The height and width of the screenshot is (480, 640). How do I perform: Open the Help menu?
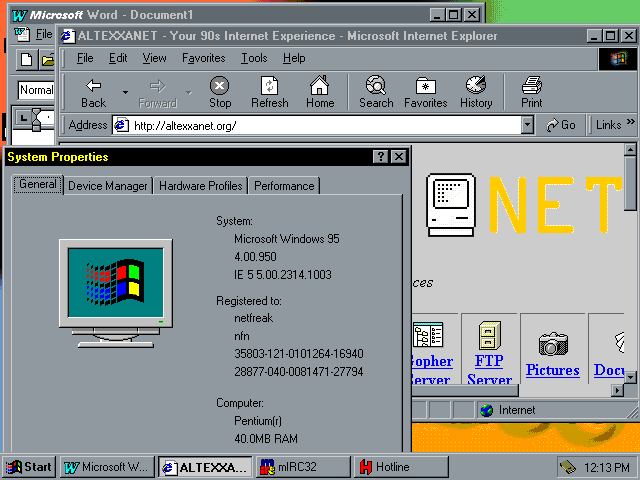click(x=294, y=58)
